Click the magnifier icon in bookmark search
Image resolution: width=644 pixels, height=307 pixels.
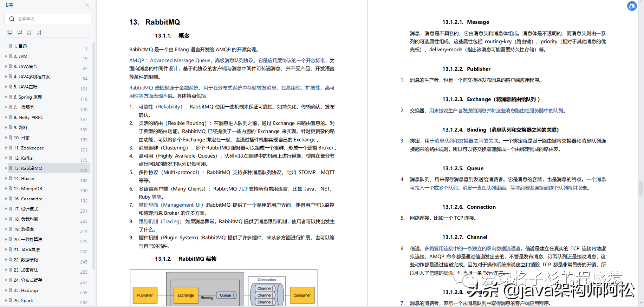coord(12,19)
